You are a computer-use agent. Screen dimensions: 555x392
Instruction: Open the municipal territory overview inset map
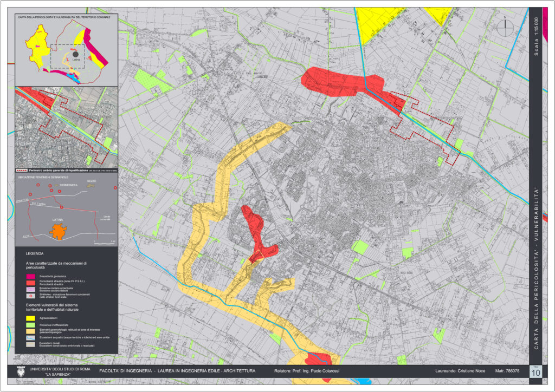coord(67,50)
